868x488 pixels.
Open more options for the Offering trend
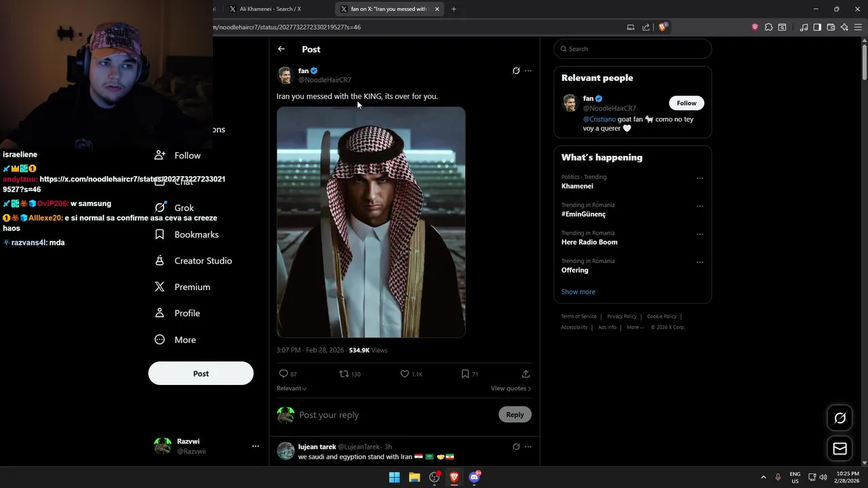coord(700,262)
